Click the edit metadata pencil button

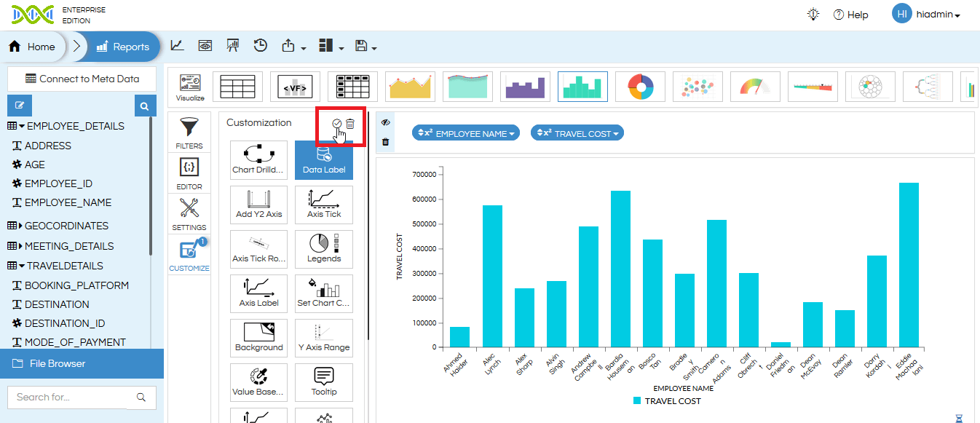[x=20, y=106]
